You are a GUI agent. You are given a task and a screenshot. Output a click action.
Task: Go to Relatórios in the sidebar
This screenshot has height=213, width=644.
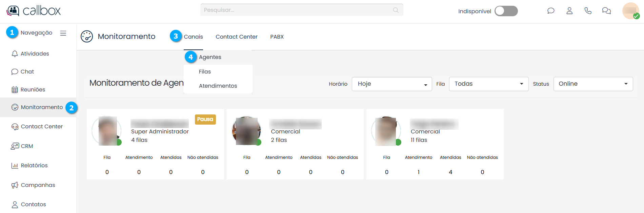point(34,166)
